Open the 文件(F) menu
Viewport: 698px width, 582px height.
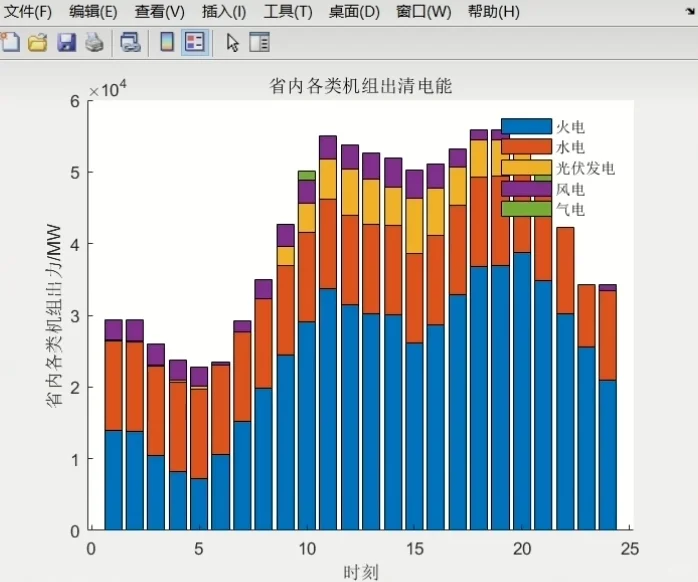click(28, 12)
